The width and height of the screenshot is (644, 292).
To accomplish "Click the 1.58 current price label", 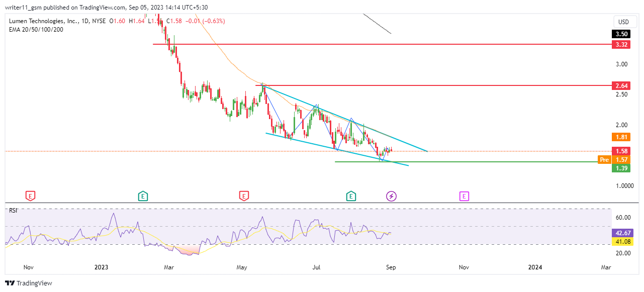I will pos(622,151).
